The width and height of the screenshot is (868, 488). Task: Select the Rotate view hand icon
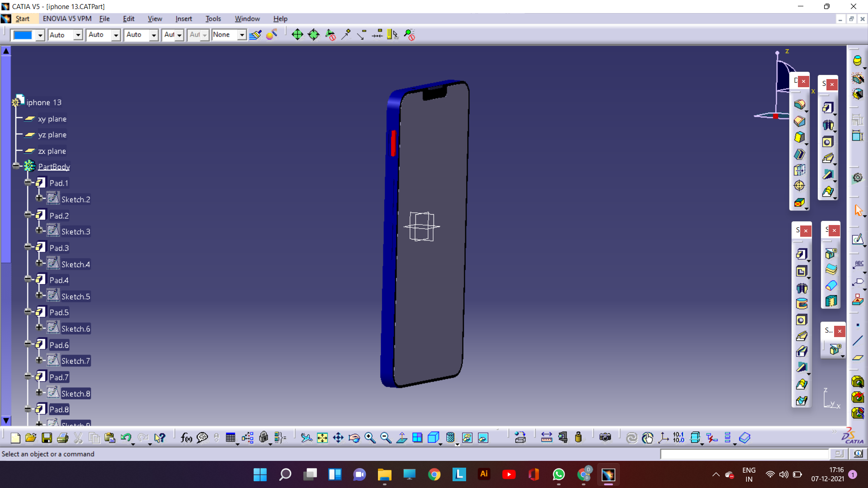354,437
